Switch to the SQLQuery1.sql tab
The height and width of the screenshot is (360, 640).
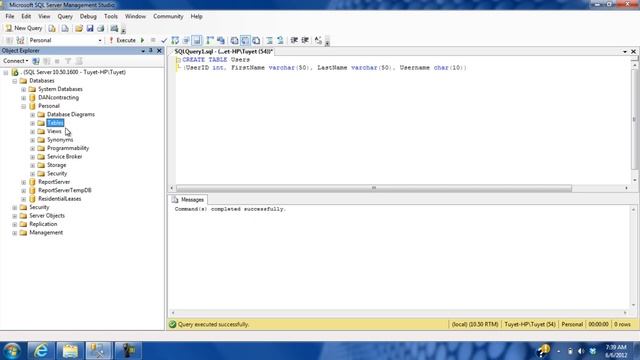(223, 51)
